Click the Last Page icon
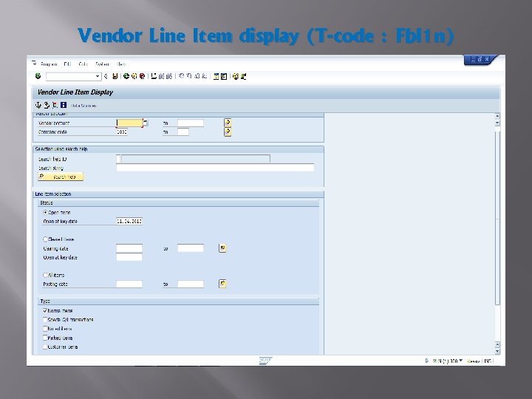532x399 pixels. (204, 76)
